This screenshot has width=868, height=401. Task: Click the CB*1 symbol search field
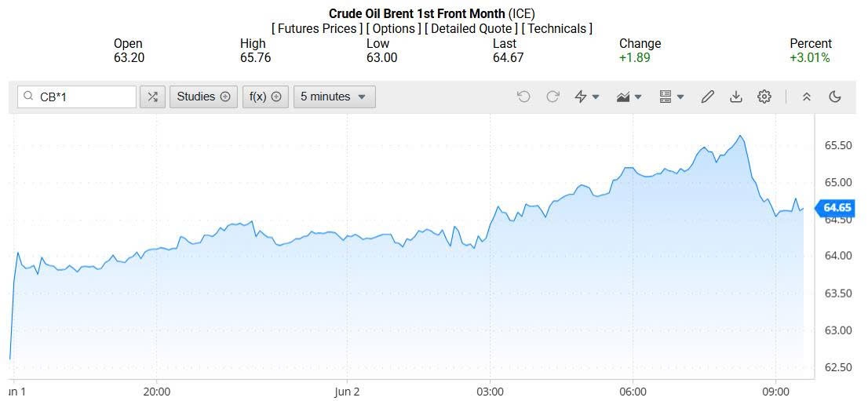point(85,97)
